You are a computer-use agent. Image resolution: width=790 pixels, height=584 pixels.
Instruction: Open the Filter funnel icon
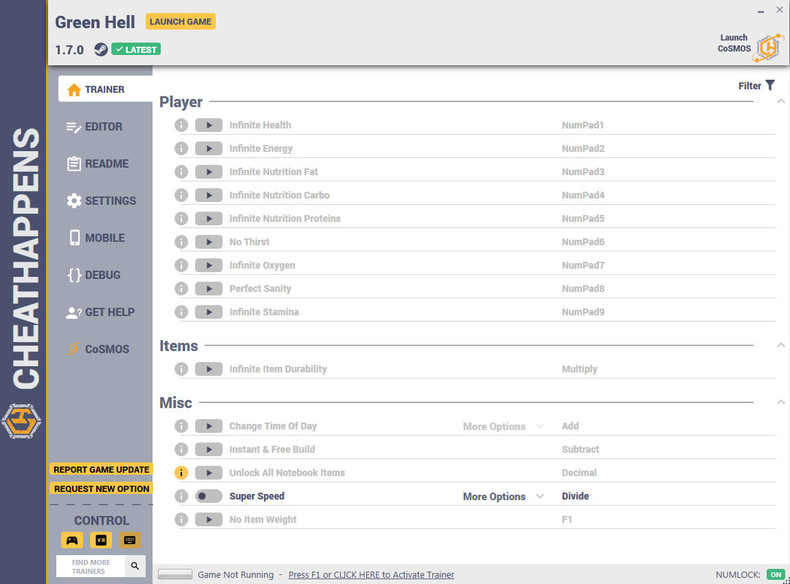[770, 85]
